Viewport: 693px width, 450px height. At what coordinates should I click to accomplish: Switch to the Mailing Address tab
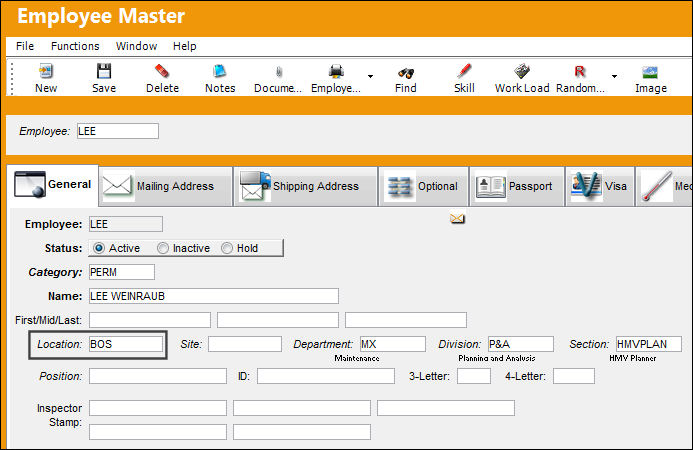(x=166, y=186)
